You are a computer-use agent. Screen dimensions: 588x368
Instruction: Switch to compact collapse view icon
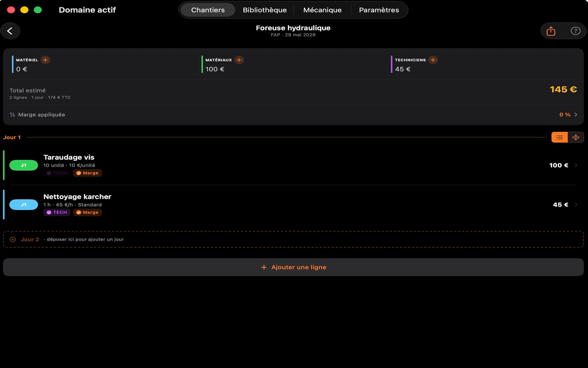pyautogui.click(x=576, y=137)
